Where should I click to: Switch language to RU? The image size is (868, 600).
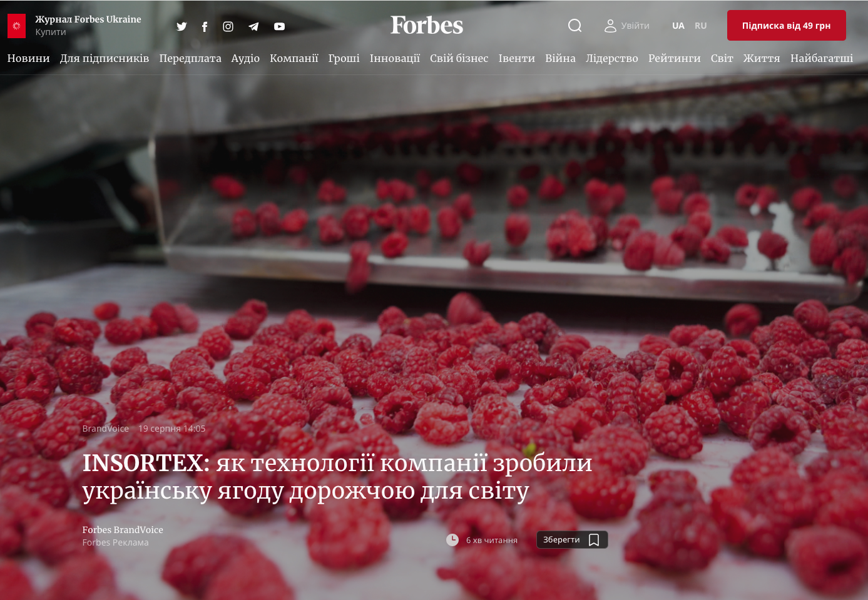point(701,26)
